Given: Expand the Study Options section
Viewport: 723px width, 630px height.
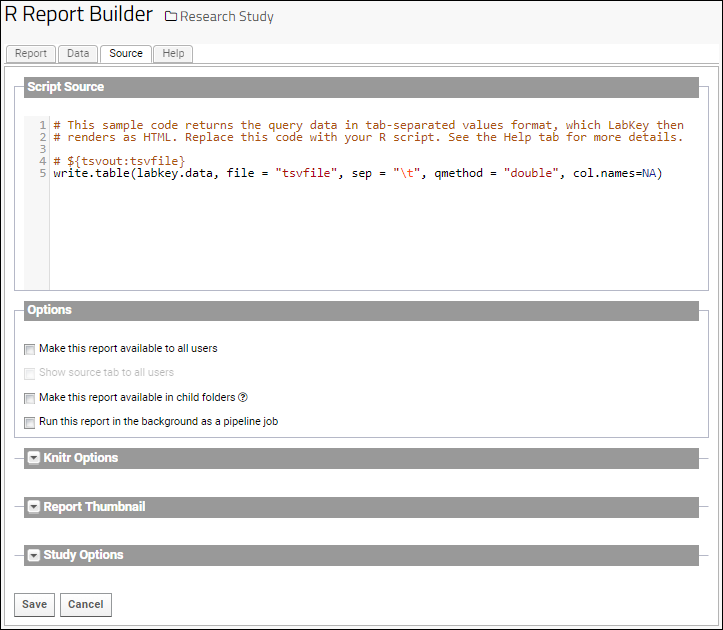Looking at the screenshot, I should point(34,555).
